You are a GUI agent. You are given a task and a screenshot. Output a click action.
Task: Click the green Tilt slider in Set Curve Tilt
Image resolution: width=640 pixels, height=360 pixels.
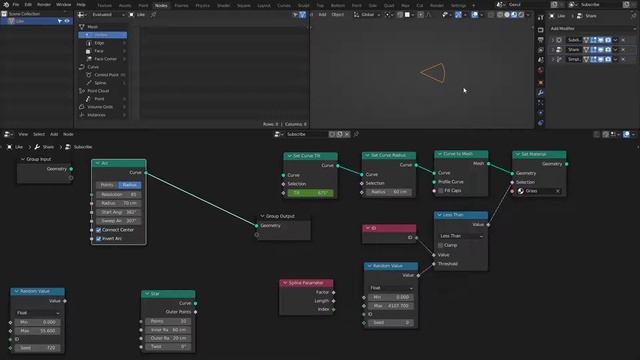tap(310, 193)
